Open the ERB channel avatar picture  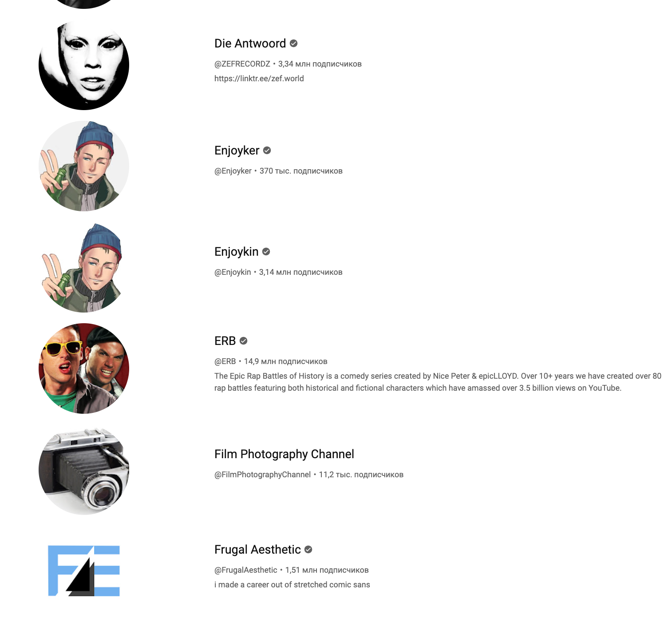(84, 368)
